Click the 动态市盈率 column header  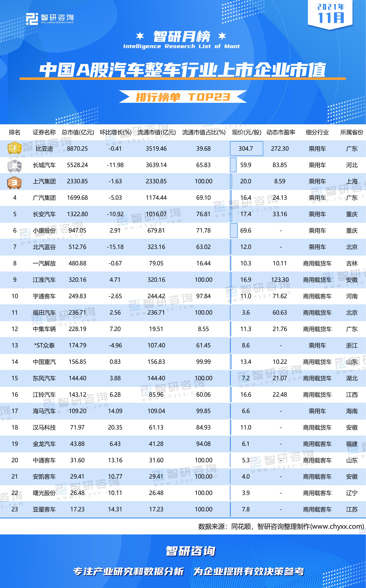(281, 132)
